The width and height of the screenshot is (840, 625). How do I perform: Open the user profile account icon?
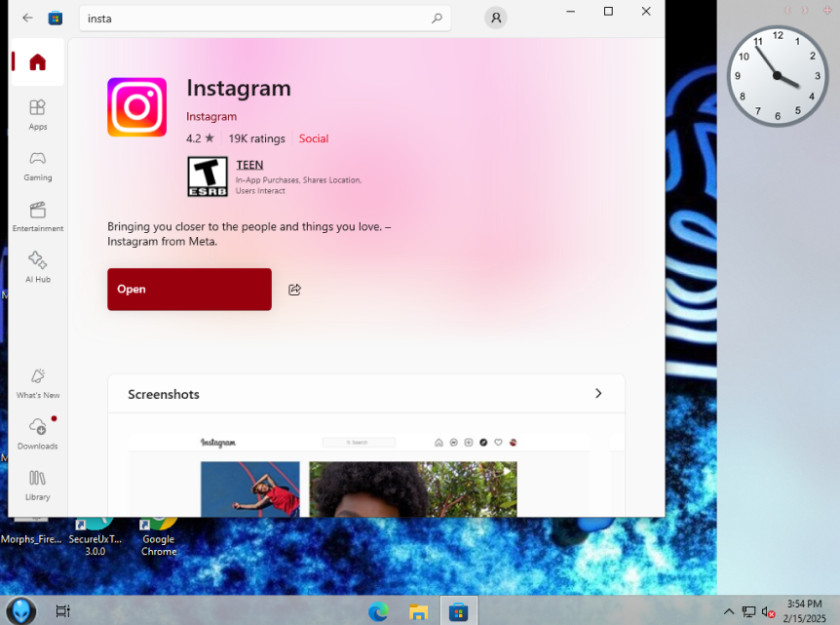(x=496, y=18)
